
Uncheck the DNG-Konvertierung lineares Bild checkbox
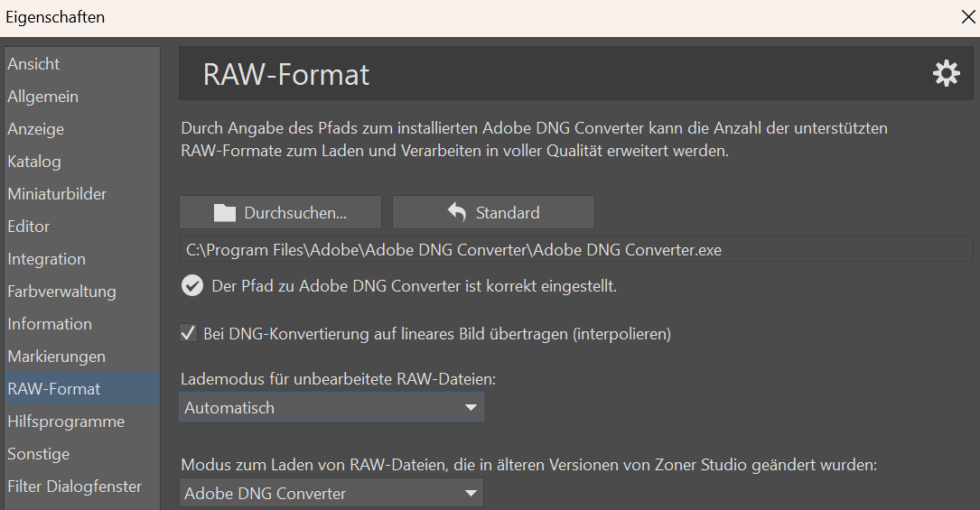pyautogui.click(x=188, y=333)
